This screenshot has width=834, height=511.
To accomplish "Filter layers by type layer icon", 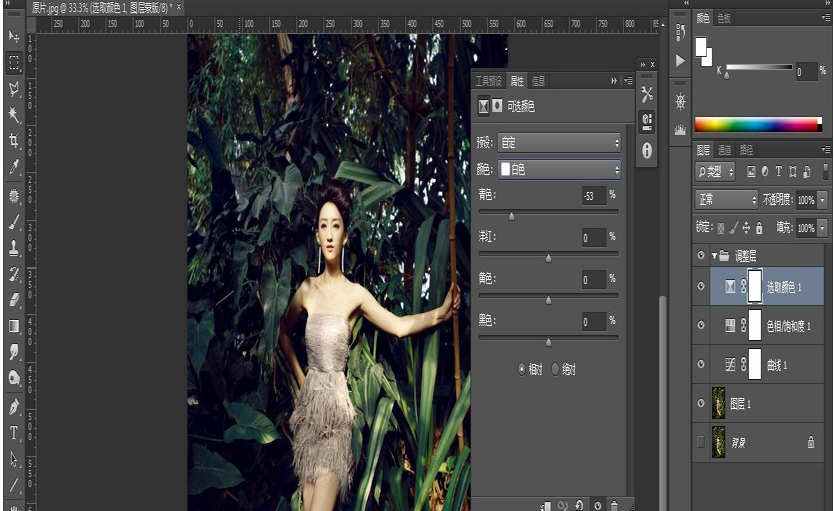I will pyautogui.click(x=779, y=171).
